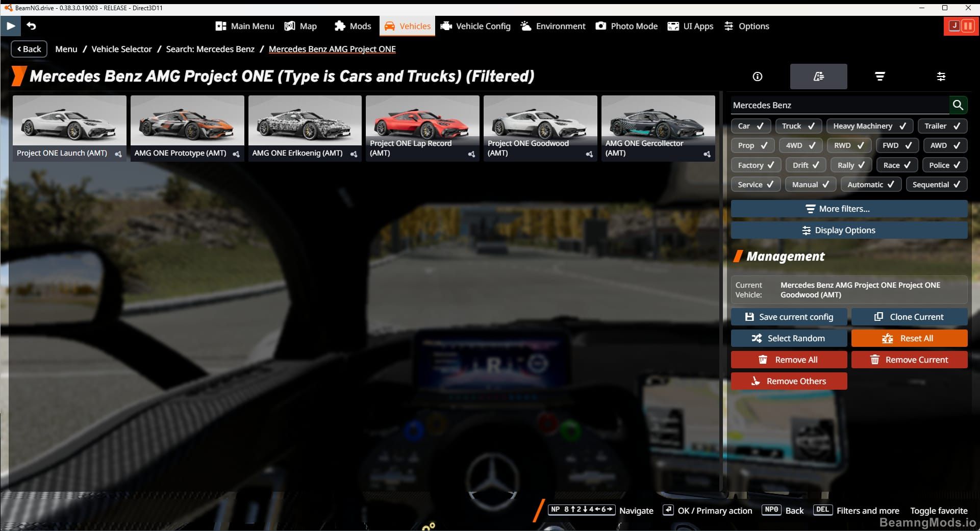
Task: Click the magnifier icon in the search field
Action: (x=959, y=105)
